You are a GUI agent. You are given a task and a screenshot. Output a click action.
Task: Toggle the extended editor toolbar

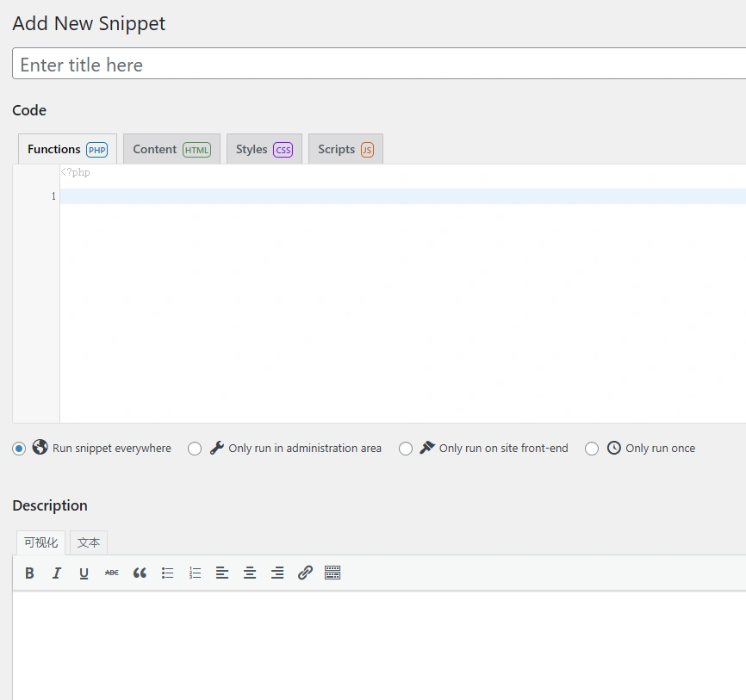coord(333,573)
